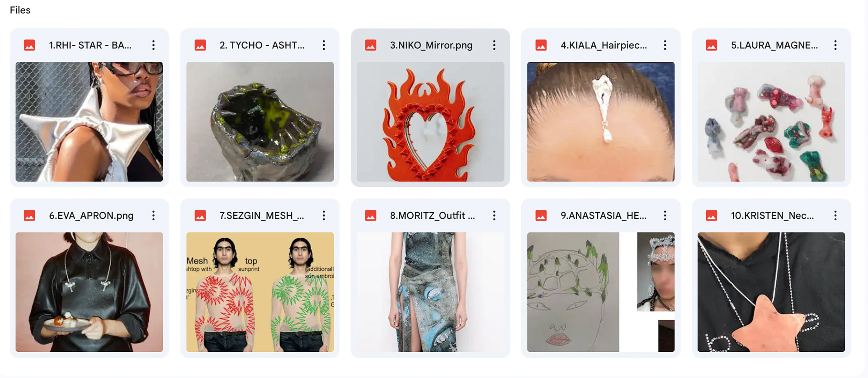Open more actions for 8.MORITZ_Outfit file
868x378 pixels.
point(494,216)
